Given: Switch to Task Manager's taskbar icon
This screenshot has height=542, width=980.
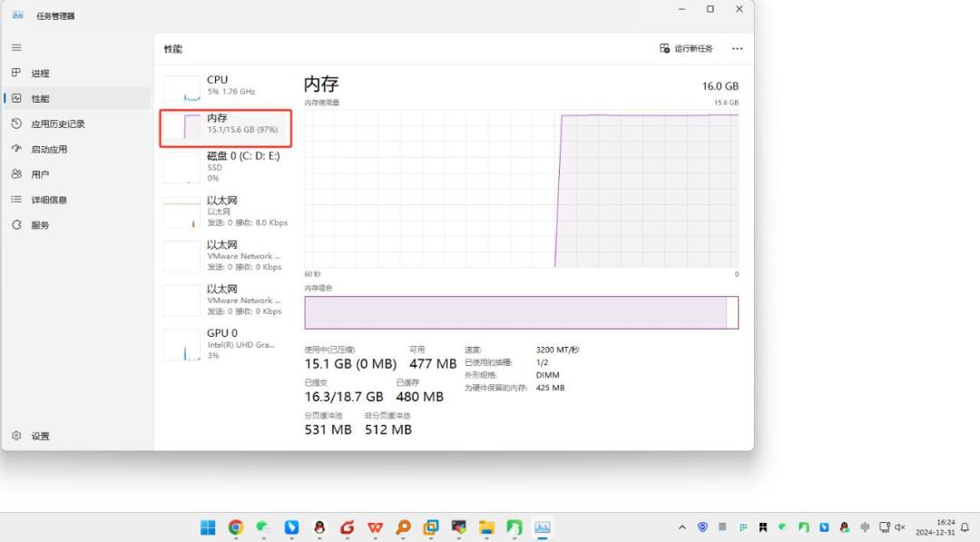Looking at the screenshot, I should (543, 527).
